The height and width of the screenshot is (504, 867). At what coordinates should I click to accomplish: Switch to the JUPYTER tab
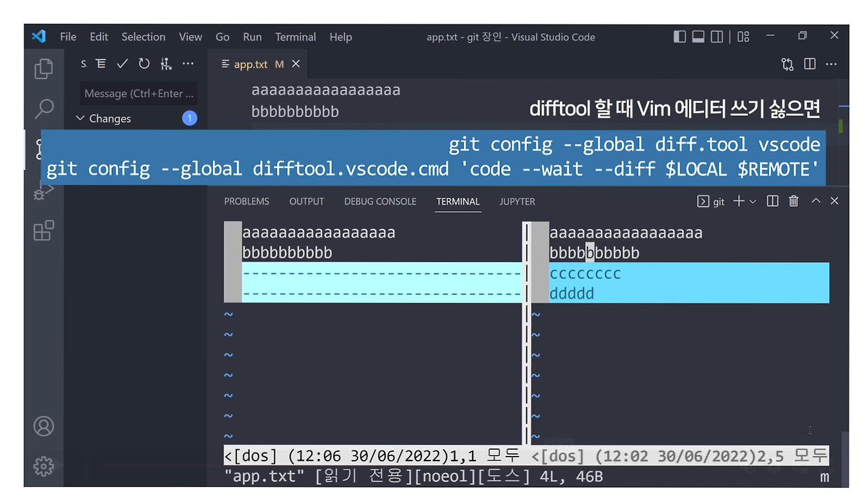517,201
